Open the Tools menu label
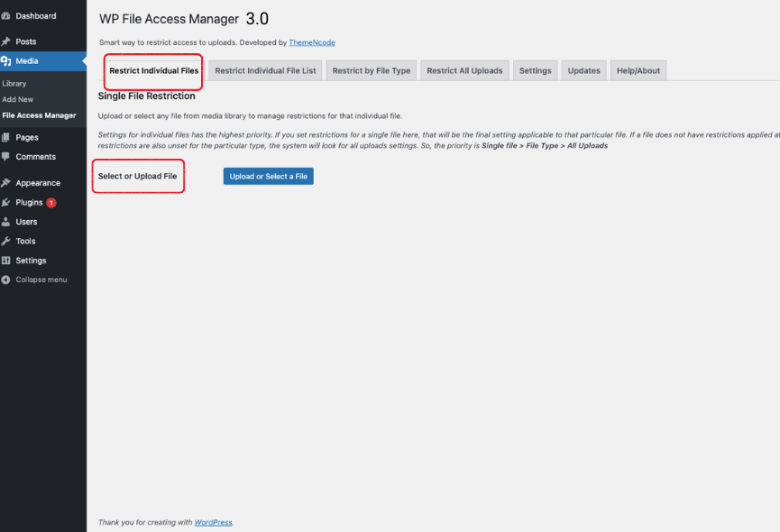 [25, 241]
